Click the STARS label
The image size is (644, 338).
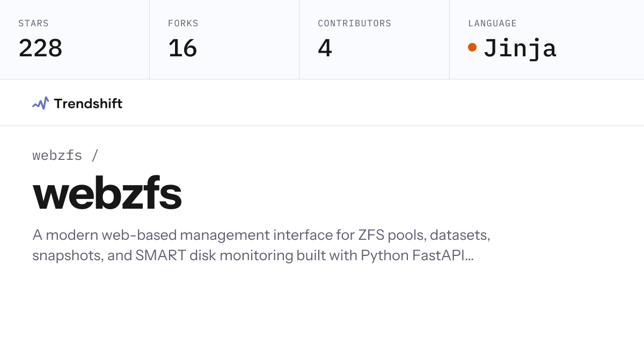pyautogui.click(x=33, y=24)
